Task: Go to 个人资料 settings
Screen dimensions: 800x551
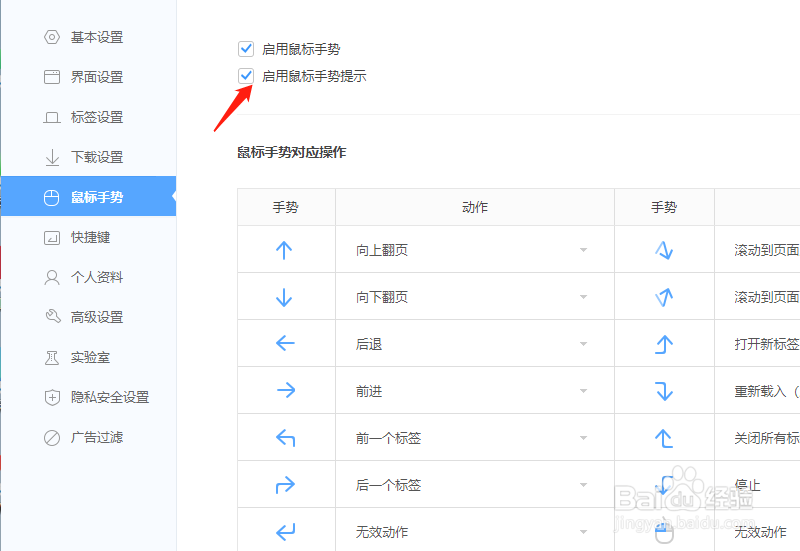Action: [89, 277]
